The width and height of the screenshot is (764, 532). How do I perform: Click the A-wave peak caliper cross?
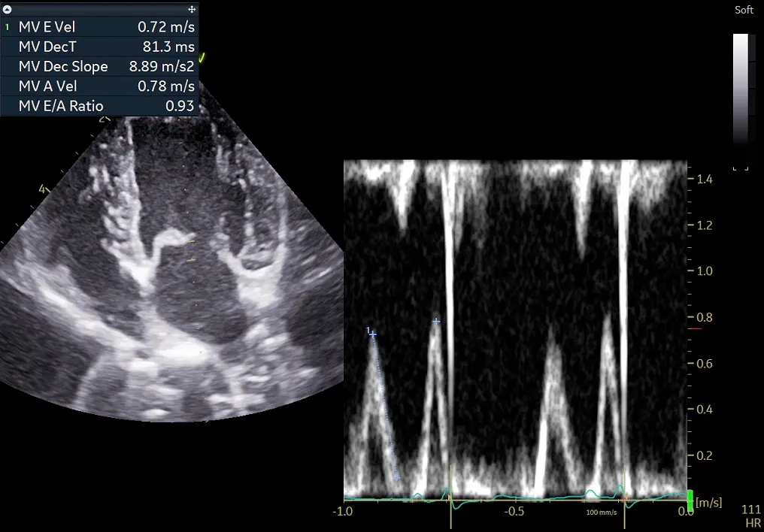click(x=436, y=322)
